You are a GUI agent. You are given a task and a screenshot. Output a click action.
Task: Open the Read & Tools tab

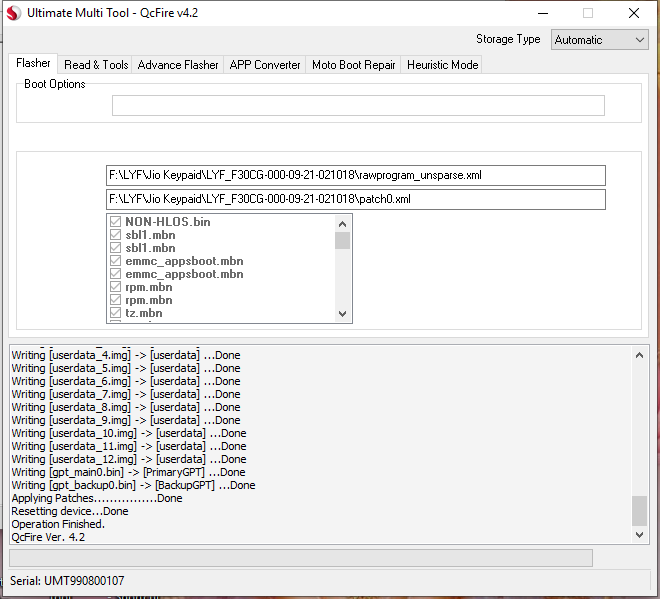tap(96, 65)
